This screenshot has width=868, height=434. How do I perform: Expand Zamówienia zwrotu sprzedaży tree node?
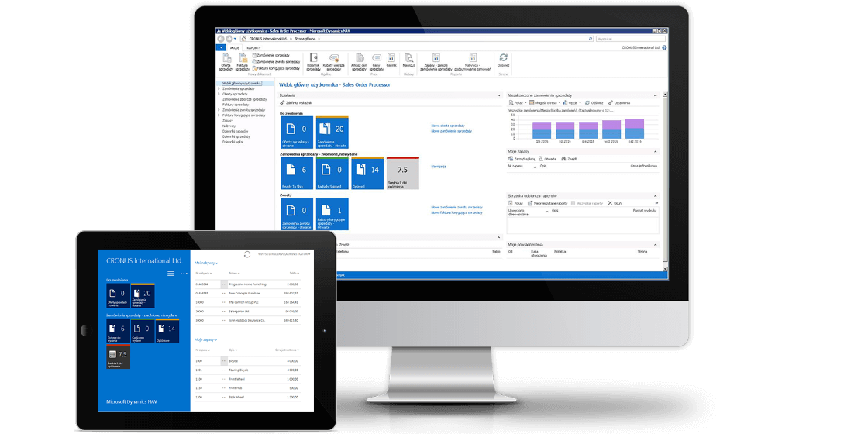(218, 109)
